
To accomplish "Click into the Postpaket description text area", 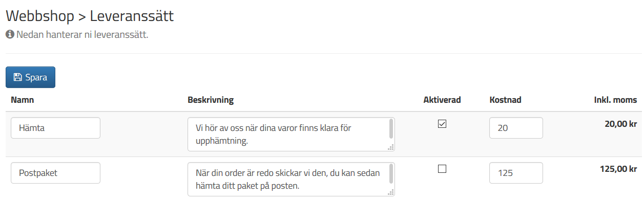I will 291,180.
